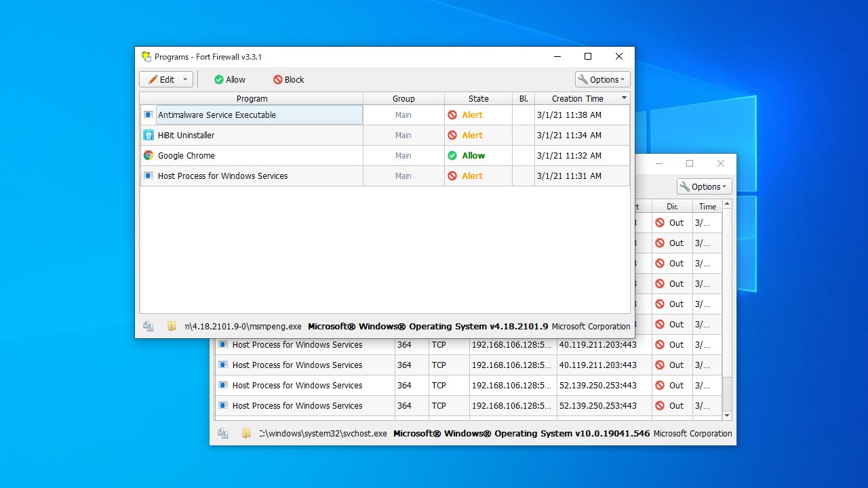Click folder icon in Programs status bar
868x488 pixels.
(x=172, y=326)
